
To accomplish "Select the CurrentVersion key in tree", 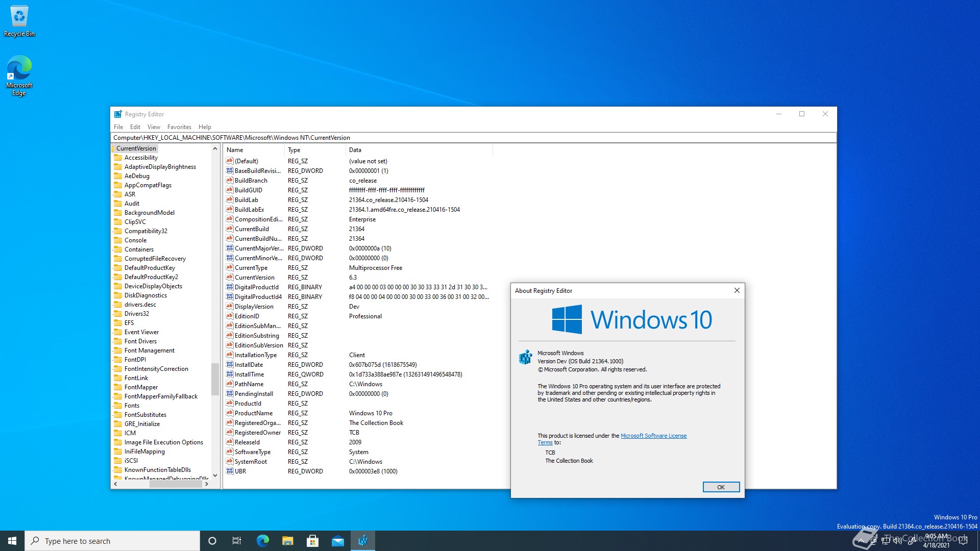I will (x=136, y=148).
